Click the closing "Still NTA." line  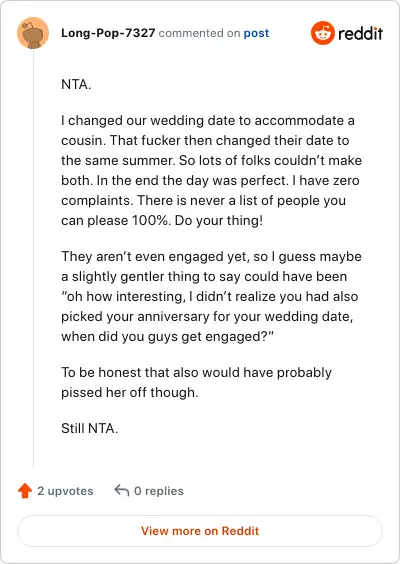90,428
